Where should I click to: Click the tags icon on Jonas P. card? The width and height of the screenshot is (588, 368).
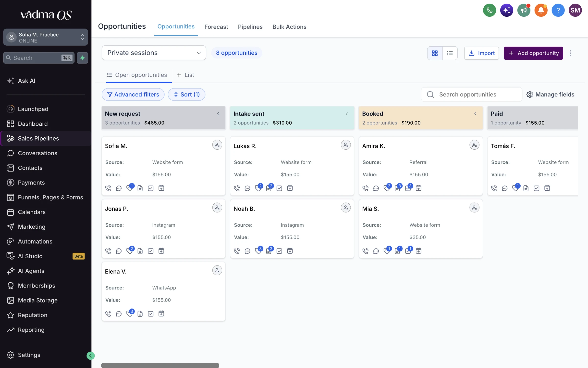pos(129,251)
